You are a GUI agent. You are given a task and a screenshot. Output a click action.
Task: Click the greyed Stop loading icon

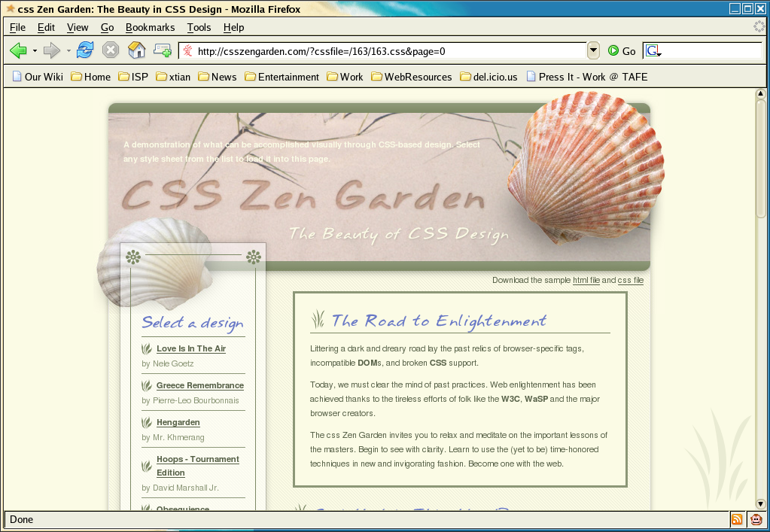pos(111,50)
